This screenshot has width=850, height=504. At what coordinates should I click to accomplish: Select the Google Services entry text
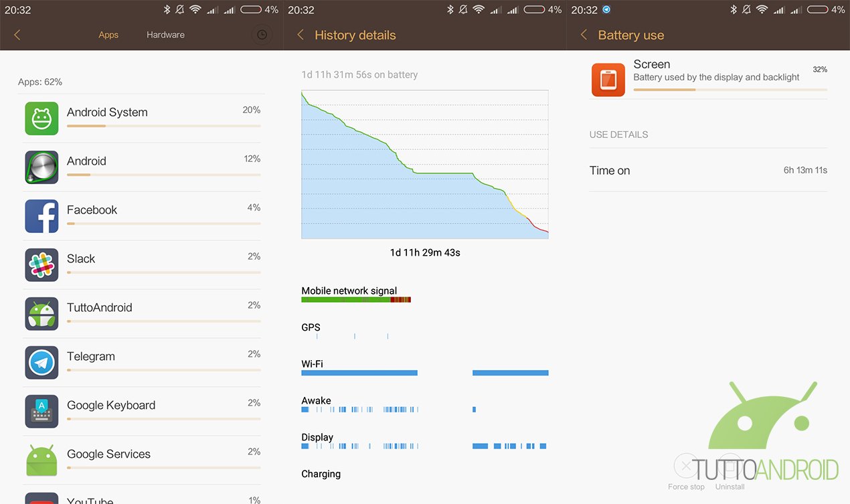[108, 454]
